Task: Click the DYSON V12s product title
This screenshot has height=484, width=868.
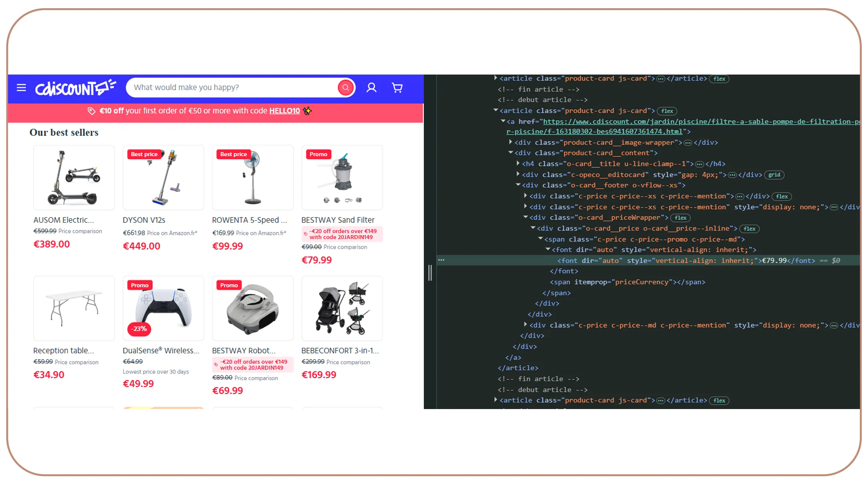Action: 144,220
